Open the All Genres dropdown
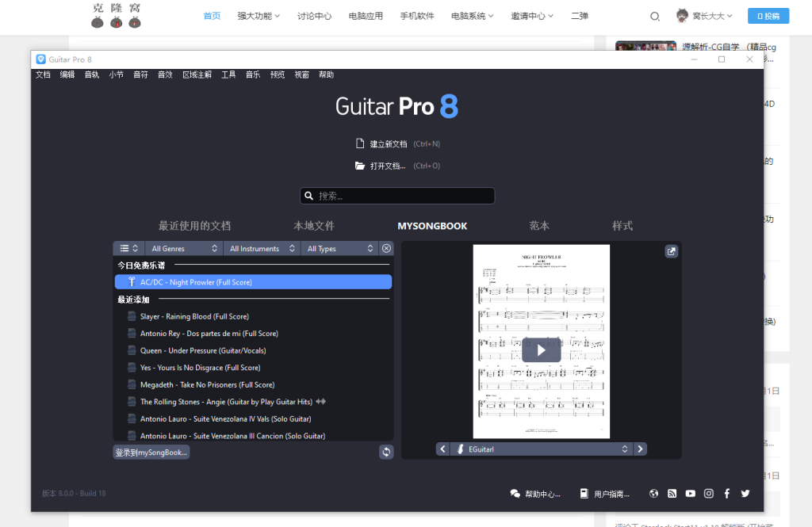This screenshot has width=812, height=527. tap(184, 249)
